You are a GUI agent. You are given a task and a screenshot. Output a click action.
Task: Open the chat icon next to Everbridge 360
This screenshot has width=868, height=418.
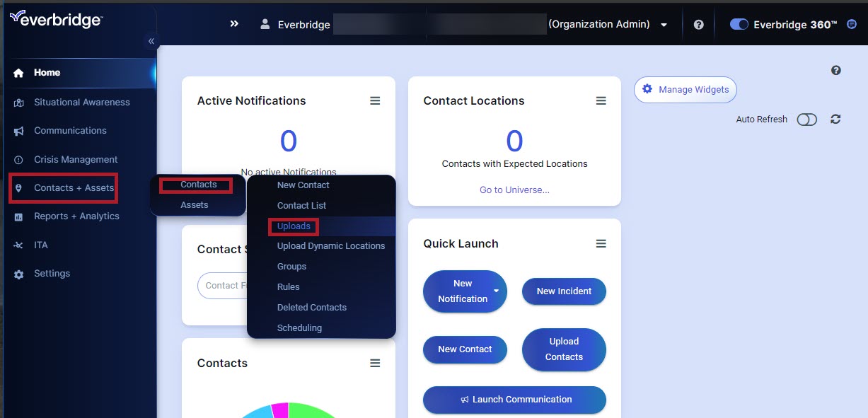[x=852, y=24]
